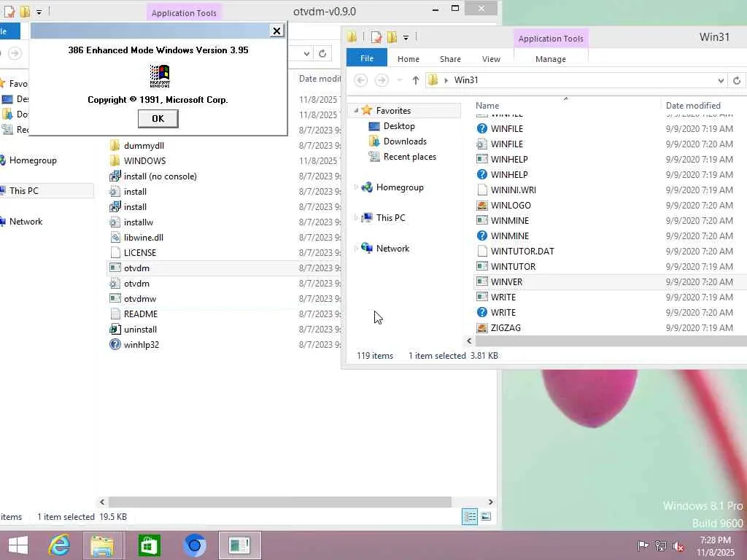Open the File tab in Win31 window

click(366, 58)
